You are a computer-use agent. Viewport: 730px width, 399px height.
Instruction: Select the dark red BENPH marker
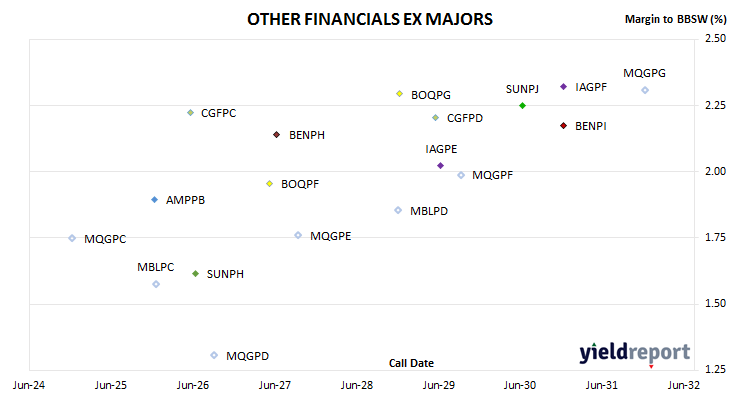[277, 135]
